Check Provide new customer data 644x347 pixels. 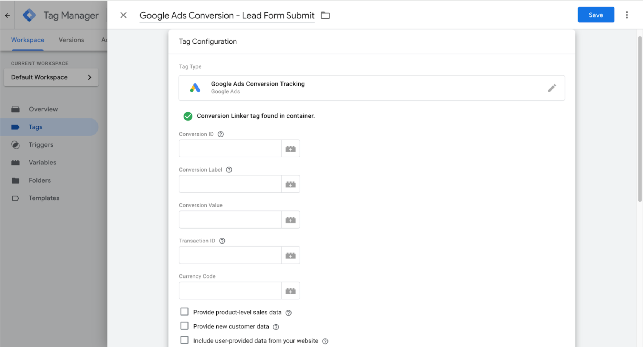click(184, 326)
